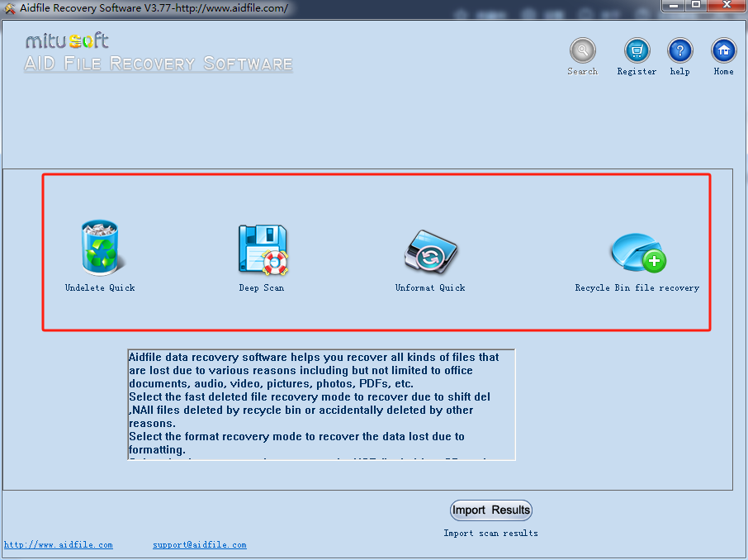Click the Search icon
This screenshot has height=560, width=748.
(x=582, y=51)
